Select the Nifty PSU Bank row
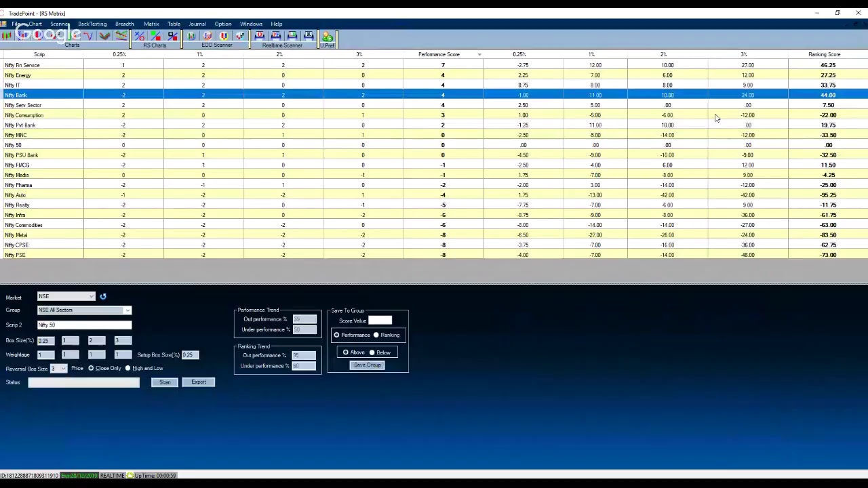The width and height of the screenshot is (868, 488). [x=434, y=155]
